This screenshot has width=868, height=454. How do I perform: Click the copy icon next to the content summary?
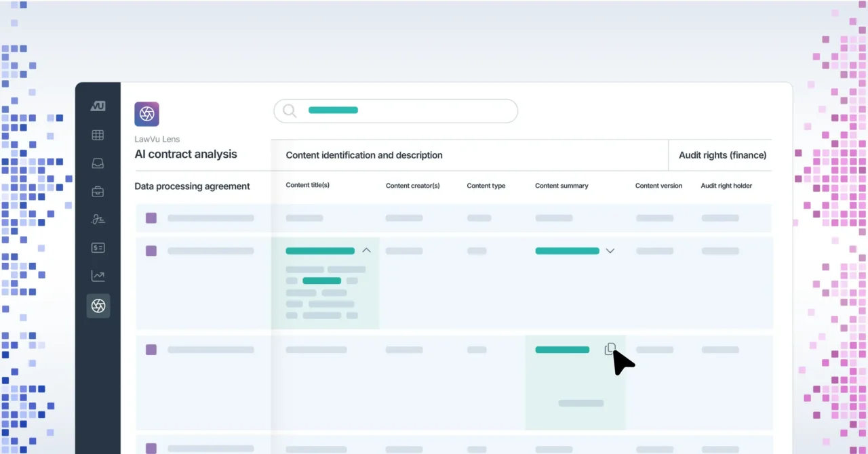610,348
